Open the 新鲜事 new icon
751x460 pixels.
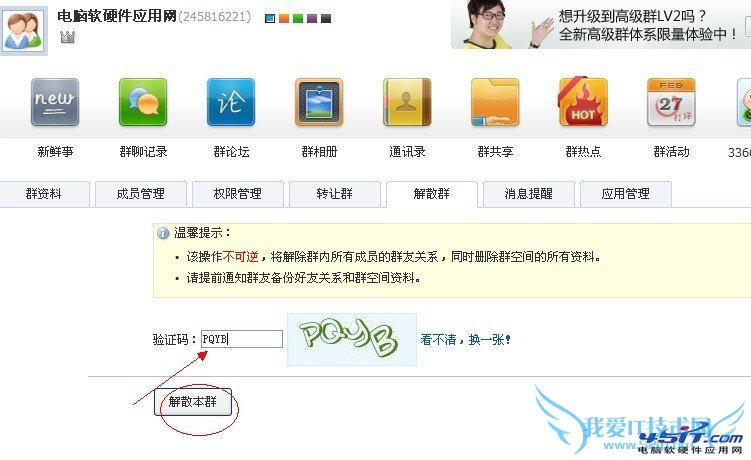(55, 102)
